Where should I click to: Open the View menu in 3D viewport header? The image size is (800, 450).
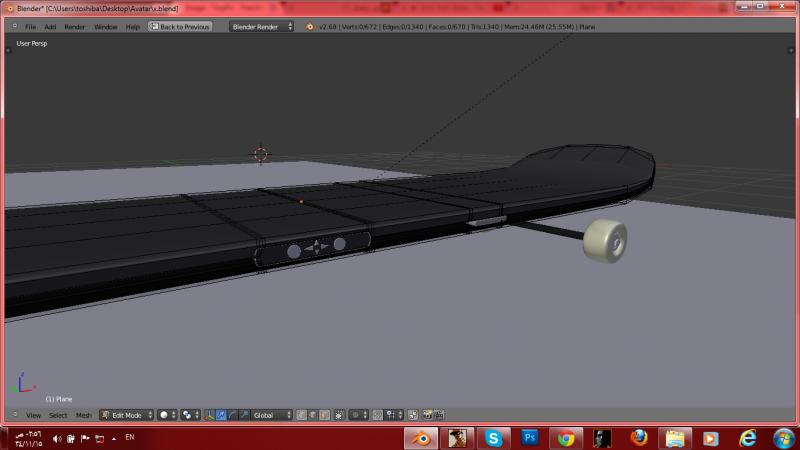click(x=33, y=415)
